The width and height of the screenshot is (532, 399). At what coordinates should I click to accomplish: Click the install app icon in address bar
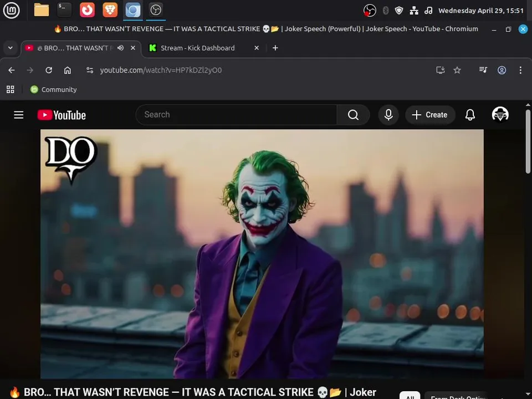441,70
